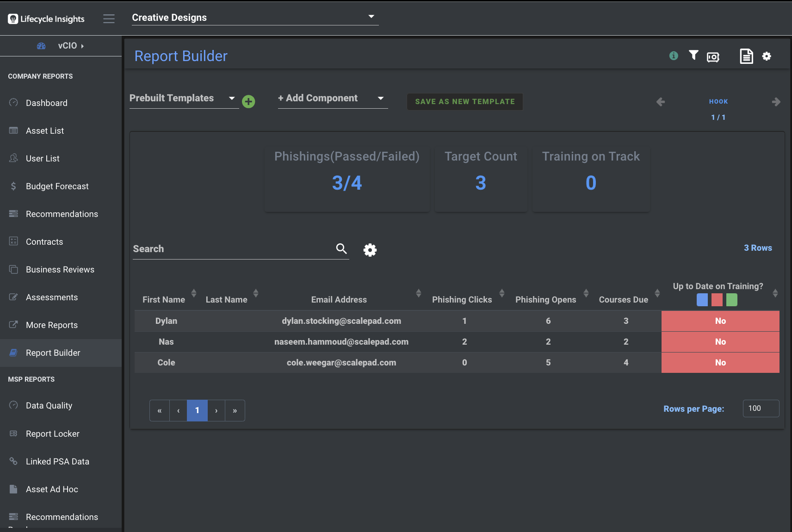Click SAVE AS NEW TEMPLATE
792x532 pixels.
tap(464, 101)
